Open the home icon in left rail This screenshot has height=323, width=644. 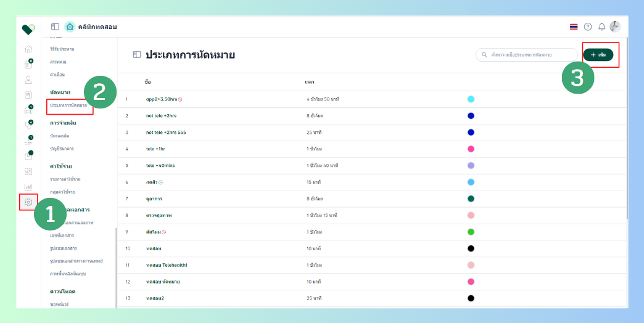pyautogui.click(x=28, y=49)
